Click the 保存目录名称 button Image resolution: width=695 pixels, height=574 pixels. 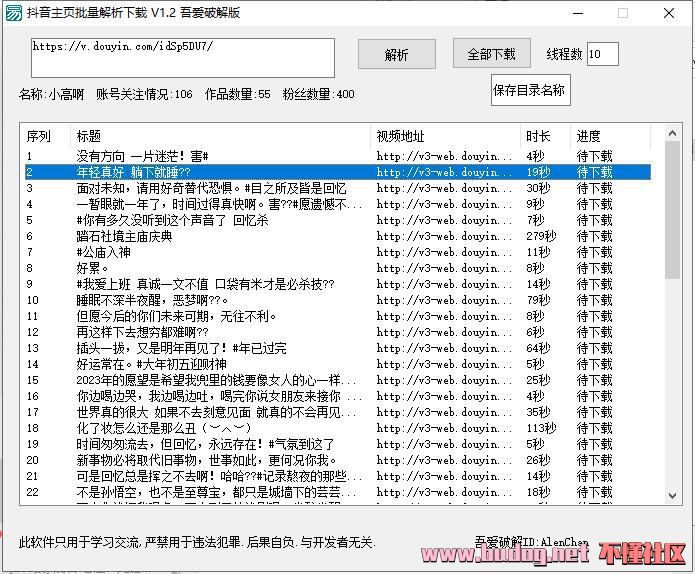click(x=530, y=90)
